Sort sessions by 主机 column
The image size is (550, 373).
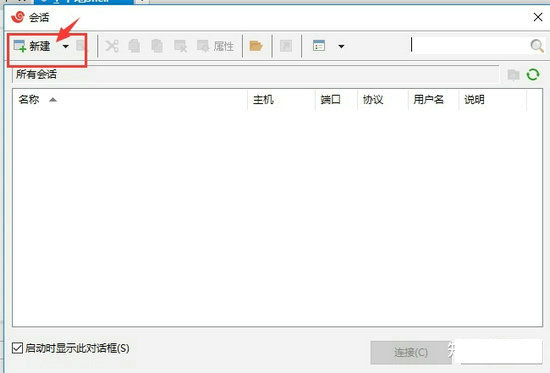click(x=281, y=100)
